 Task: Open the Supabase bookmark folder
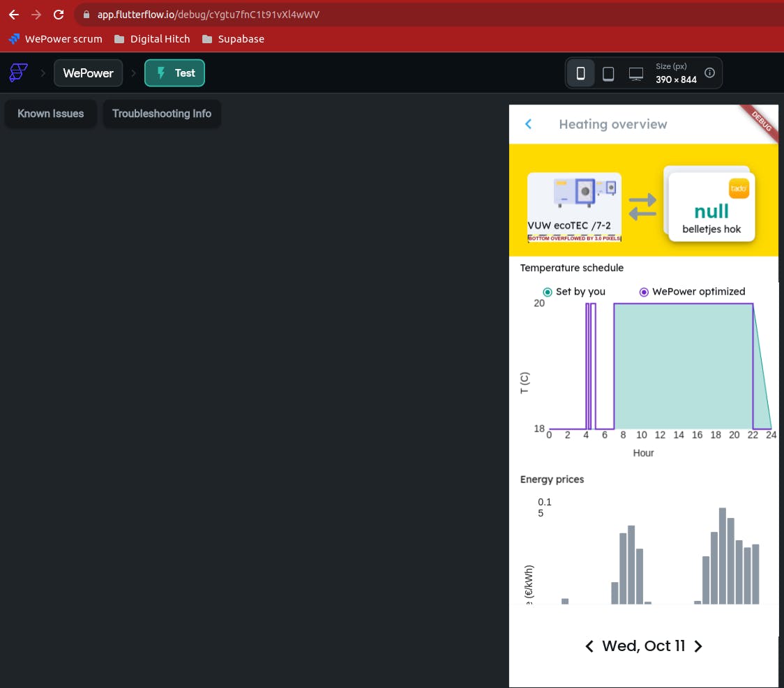point(233,39)
